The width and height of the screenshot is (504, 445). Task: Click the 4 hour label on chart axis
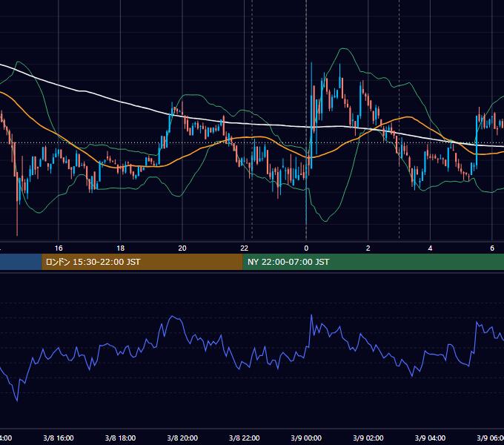[430, 248]
